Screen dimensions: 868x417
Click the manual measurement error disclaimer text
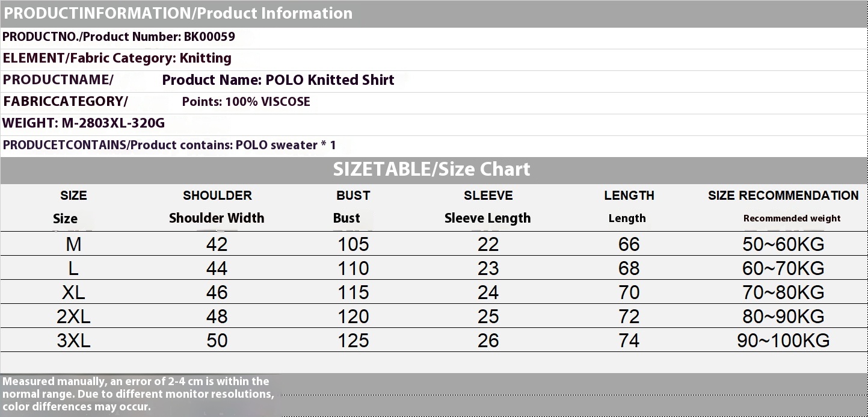[138, 394]
